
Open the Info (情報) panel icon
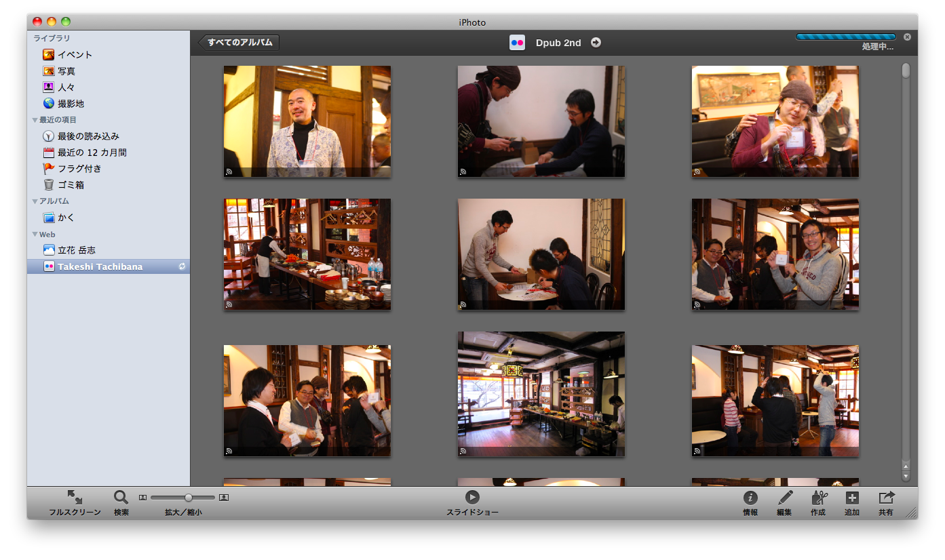750,498
